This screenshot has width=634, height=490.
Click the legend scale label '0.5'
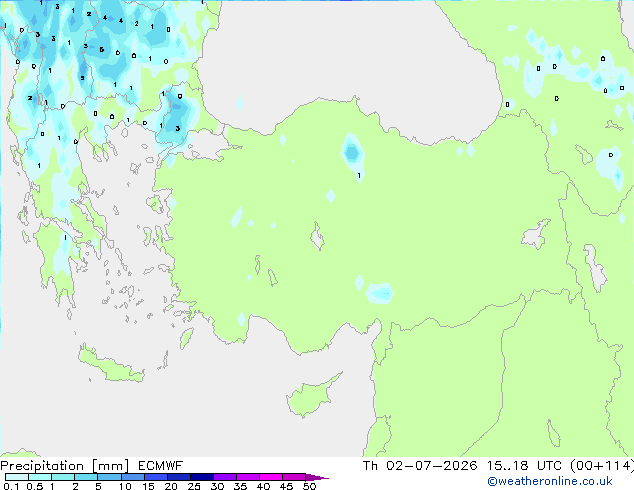(35, 486)
